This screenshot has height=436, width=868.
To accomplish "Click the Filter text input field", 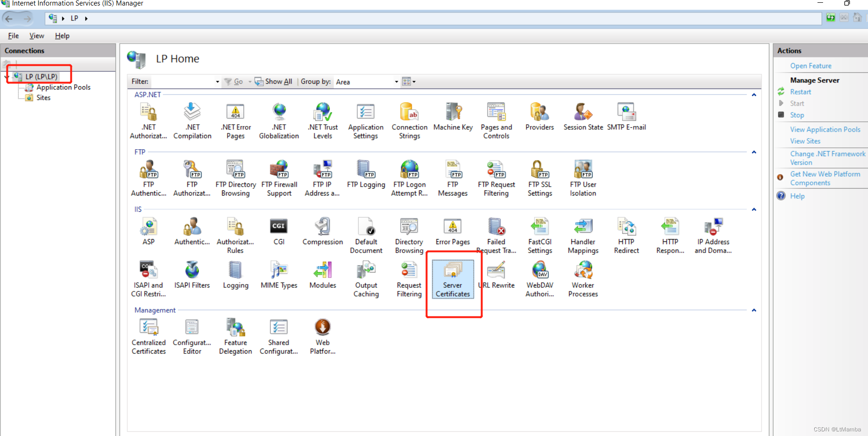I will click(x=183, y=82).
